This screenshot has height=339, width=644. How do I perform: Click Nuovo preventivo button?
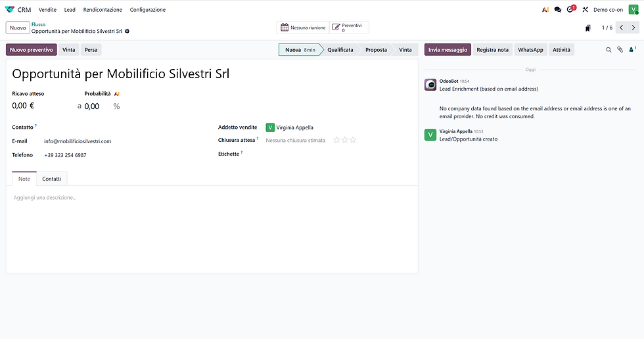tap(32, 50)
